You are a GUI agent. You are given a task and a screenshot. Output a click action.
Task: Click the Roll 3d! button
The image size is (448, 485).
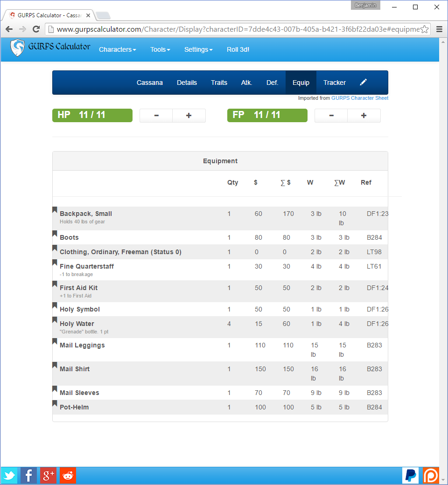click(238, 49)
